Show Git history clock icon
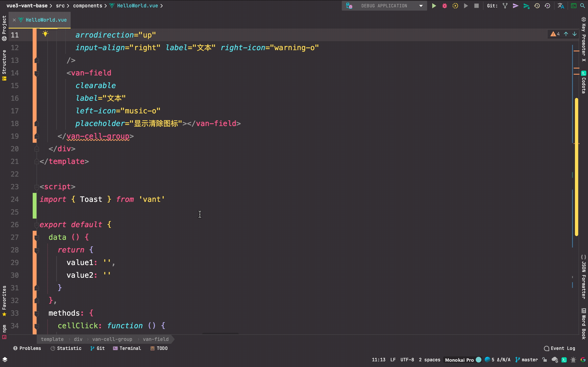Viewport: 588px width, 367px height. (537, 6)
